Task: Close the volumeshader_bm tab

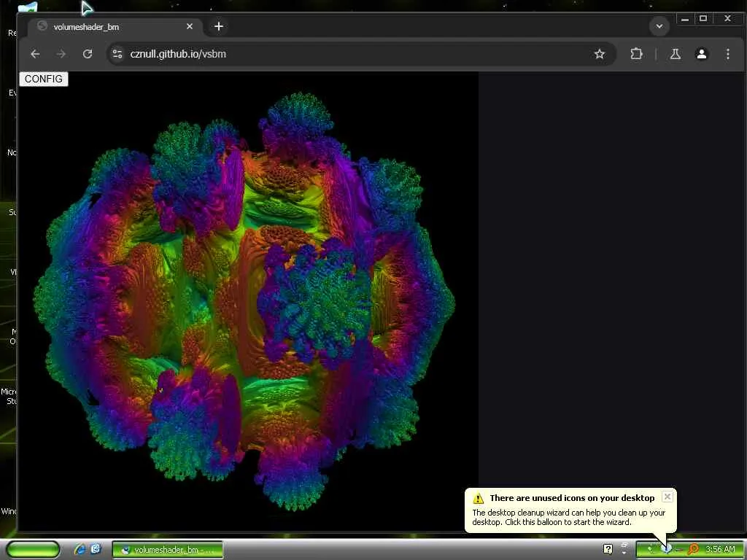Action: tap(190, 27)
